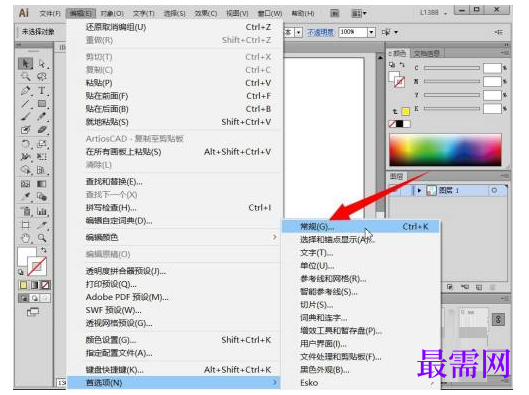Screen dimensions: 529x395
Task: Click the 不透明度 link in control bar
Action: point(321,32)
